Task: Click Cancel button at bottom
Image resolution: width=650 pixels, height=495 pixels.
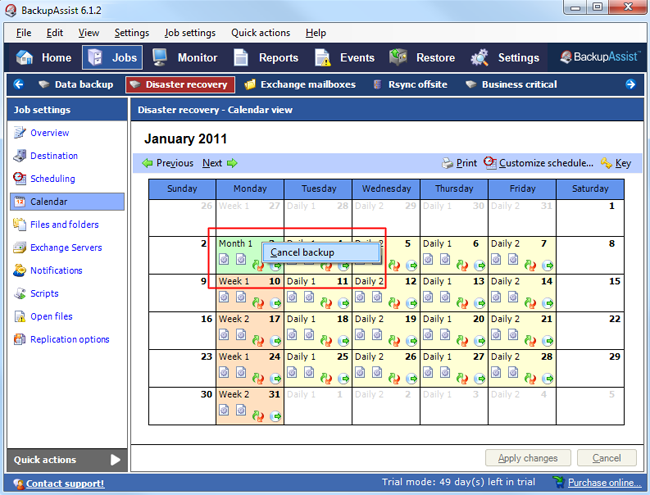Action: click(x=606, y=458)
